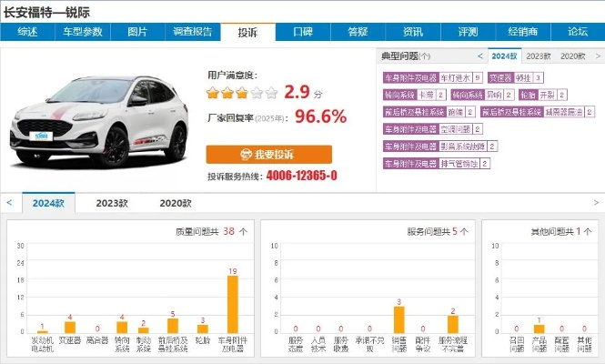Click the right arrow in the 典型问题 panel
605x364 pixels.
[595, 56]
